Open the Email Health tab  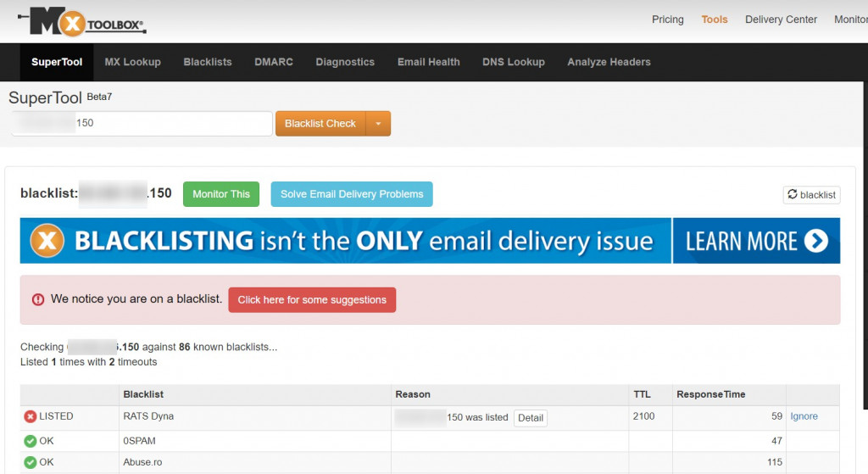tap(428, 62)
